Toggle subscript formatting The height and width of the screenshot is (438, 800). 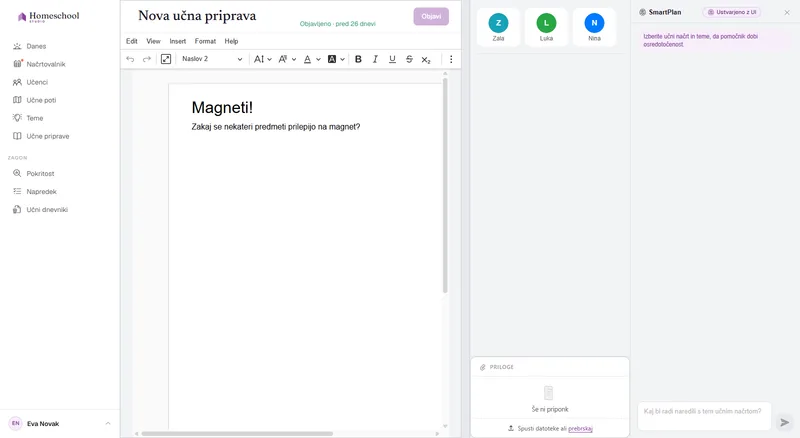point(426,59)
